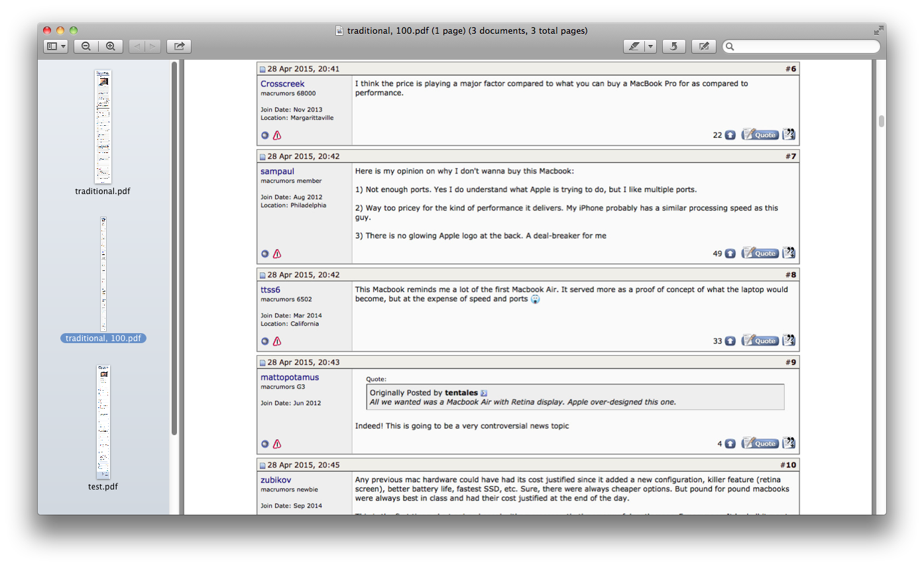Click Quote button on ttss6's post
Viewport: 924px width, 567px height.
(760, 340)
